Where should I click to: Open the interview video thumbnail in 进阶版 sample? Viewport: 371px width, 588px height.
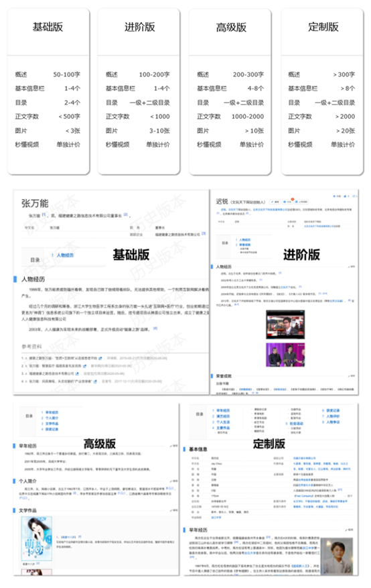coord(285,325)
